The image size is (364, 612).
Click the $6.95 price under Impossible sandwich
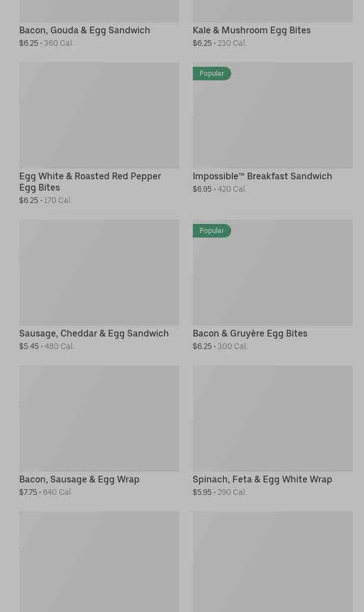tap(202, 189)
